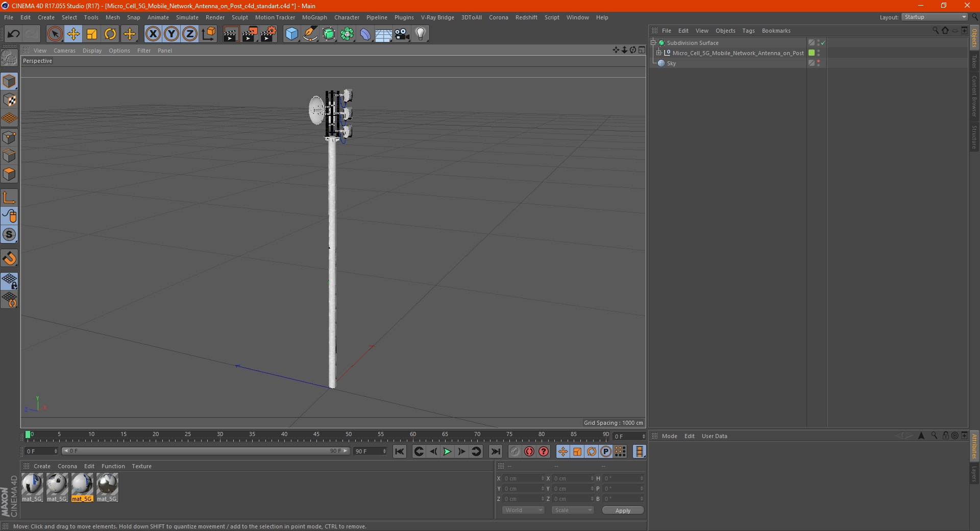Toggle Micro_Cell antenna object visibility dots
Viewport: 980px width, 531px height.
click(x=818, y=53)
